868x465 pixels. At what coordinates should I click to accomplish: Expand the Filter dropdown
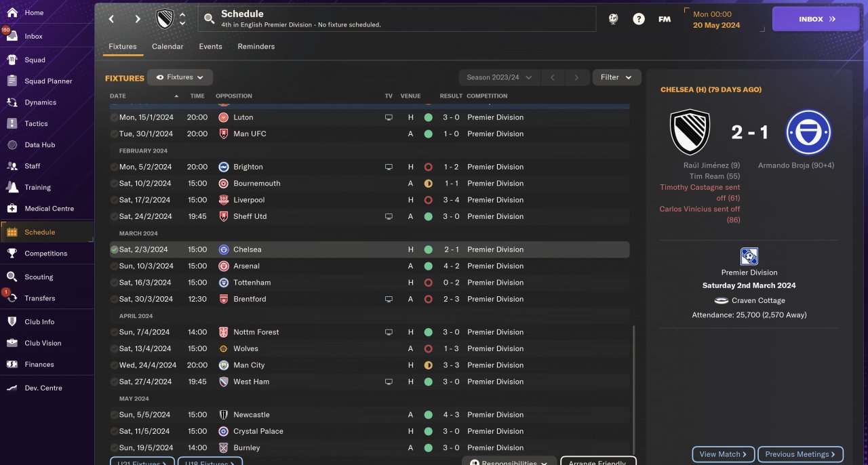click(616, 77)
